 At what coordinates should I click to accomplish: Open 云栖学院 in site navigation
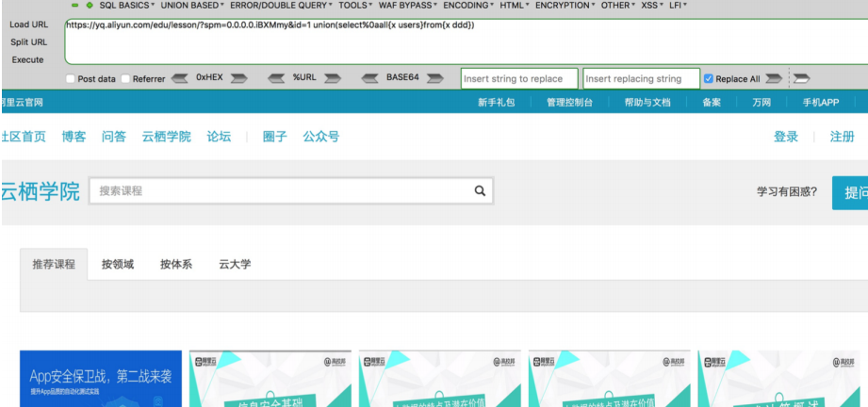coord(166,137)
